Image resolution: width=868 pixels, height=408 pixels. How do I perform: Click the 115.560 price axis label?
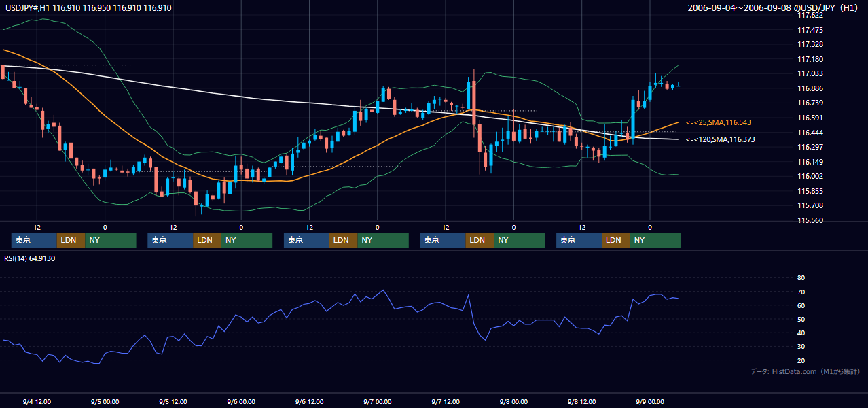coord(810,220)
